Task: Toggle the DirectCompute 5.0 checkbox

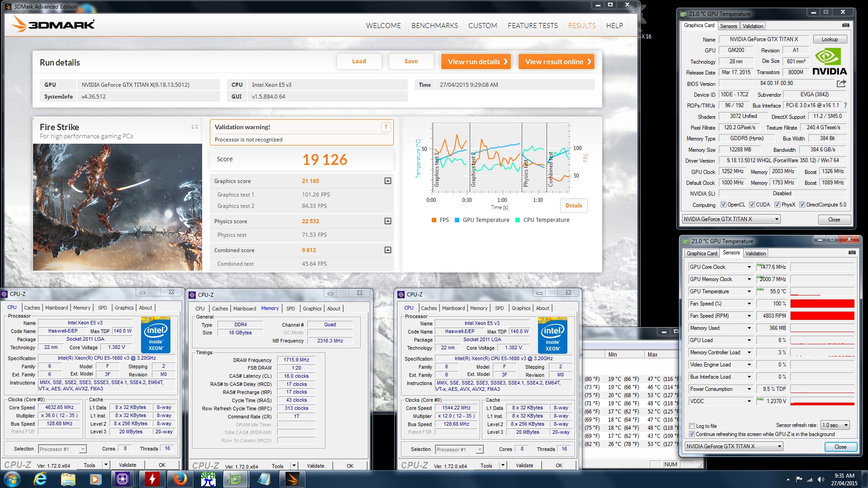Action: coord(802,205)
